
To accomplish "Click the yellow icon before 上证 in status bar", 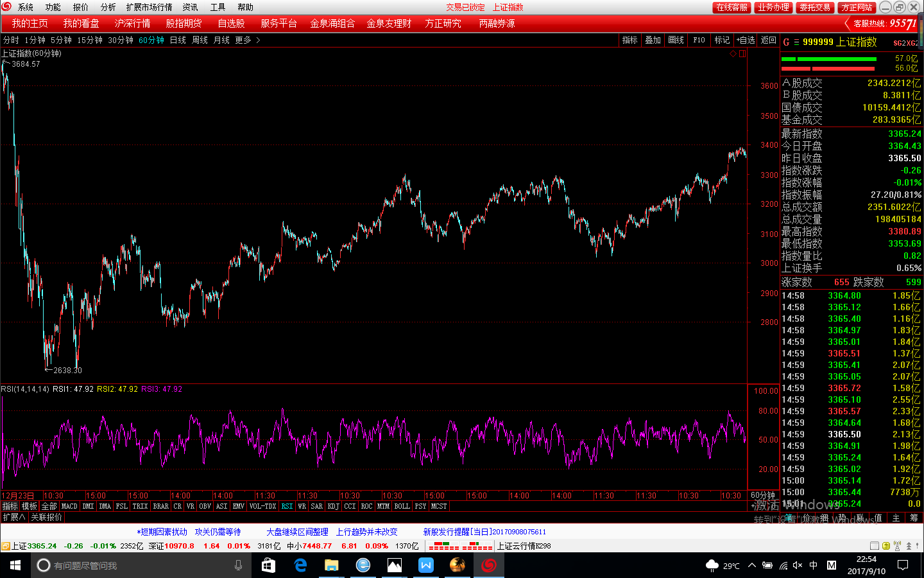I will [6, 546].
